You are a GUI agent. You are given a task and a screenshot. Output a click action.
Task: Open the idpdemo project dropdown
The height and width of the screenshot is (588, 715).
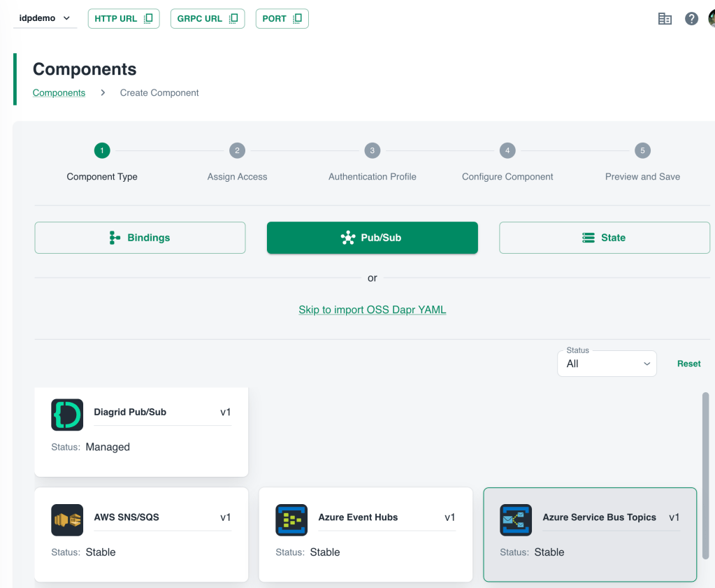tap(45, 18)
